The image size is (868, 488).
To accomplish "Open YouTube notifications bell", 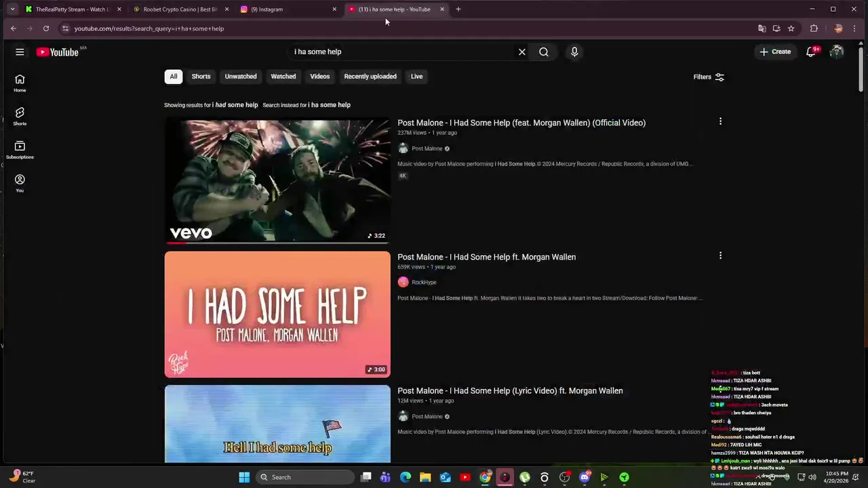I will point(811,52).
